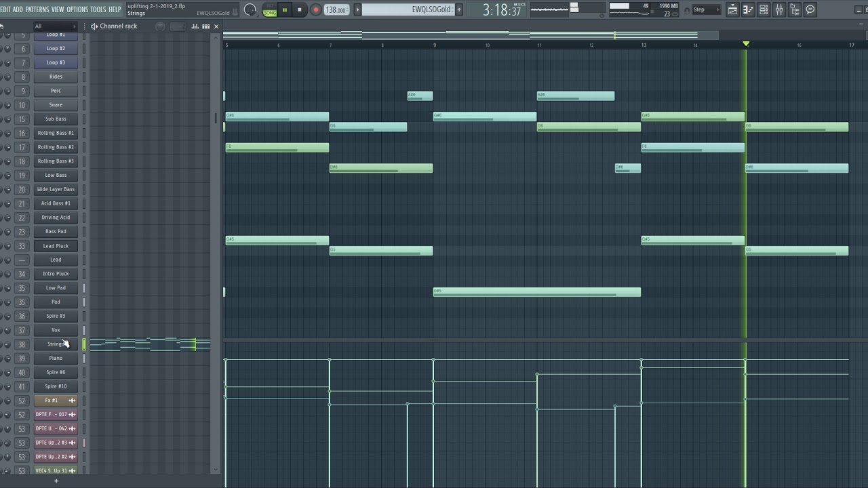Toggle the Vox channel select indicator

[x=84, y=330]
